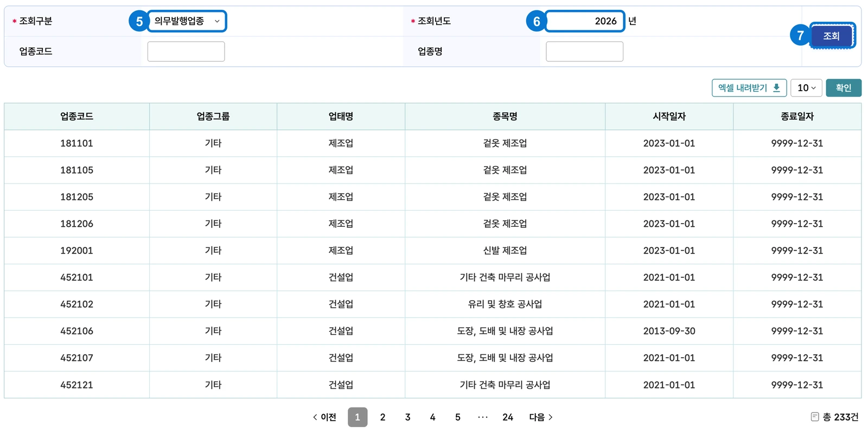Go to page 2
Viewport: 868px width, 438px height.
pos(382,417)
